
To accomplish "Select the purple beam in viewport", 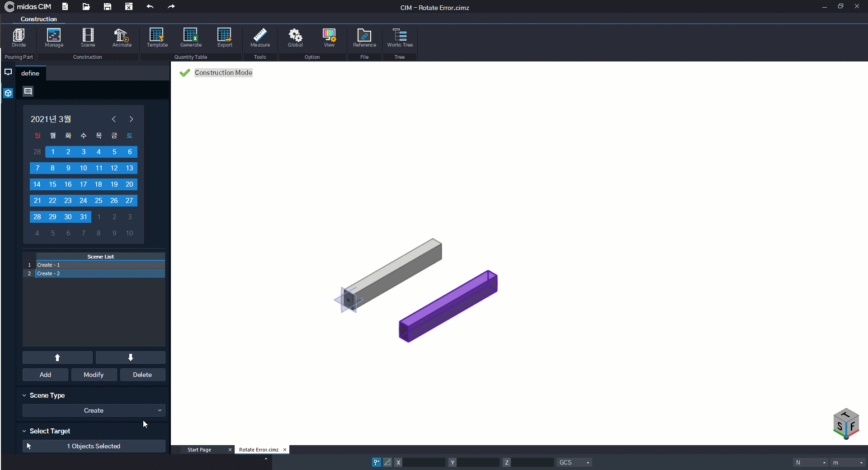I will (448, 306).
